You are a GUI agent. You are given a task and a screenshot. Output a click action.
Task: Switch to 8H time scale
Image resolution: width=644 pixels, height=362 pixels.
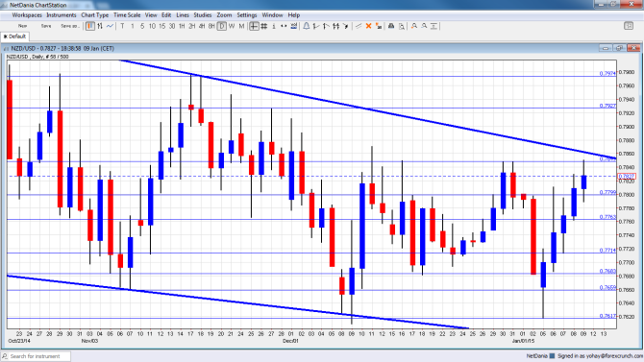click(211, 26)
